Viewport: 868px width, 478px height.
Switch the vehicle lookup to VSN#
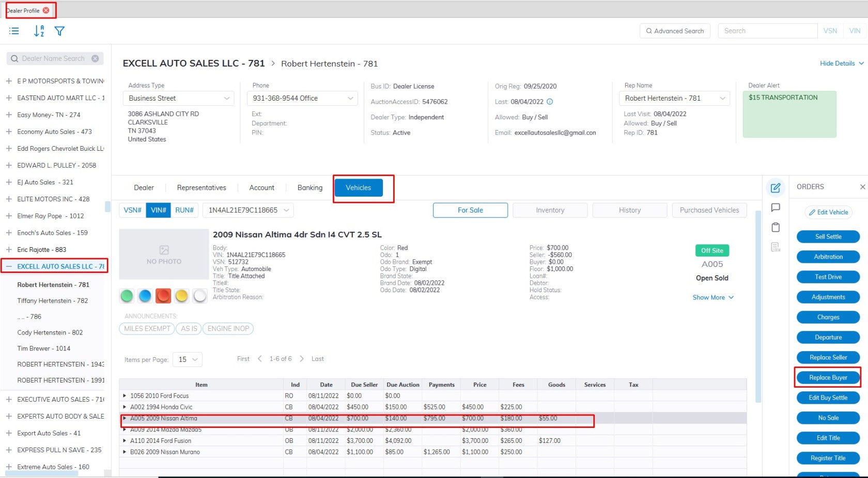(132, 210)
